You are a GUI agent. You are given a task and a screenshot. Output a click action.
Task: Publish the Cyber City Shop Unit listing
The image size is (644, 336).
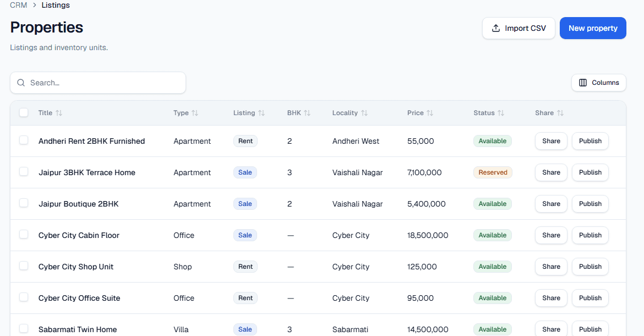[590, 267]
